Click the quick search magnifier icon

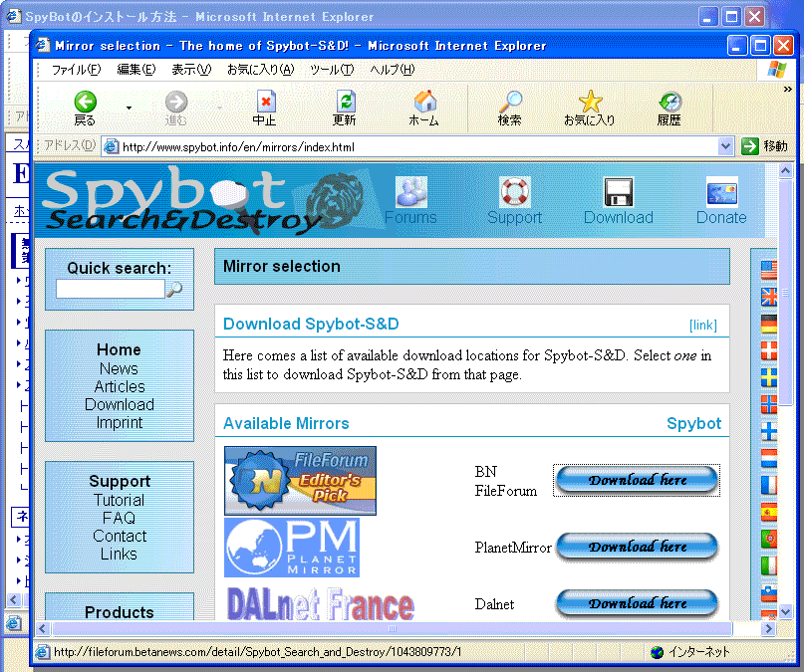click(174, 290)
